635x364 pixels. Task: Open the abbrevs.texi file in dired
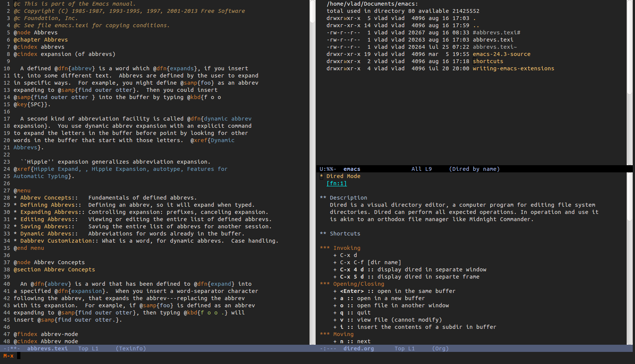coord(493,40)
